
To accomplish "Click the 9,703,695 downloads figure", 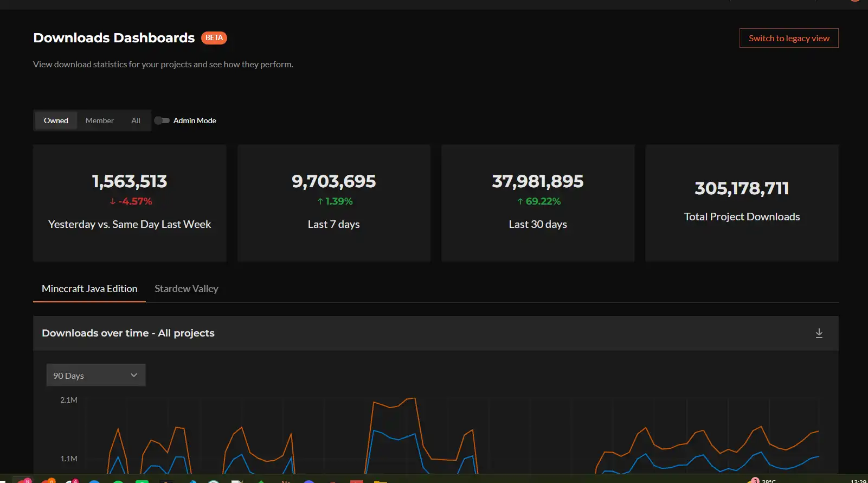I will click(x=334, y=181).
